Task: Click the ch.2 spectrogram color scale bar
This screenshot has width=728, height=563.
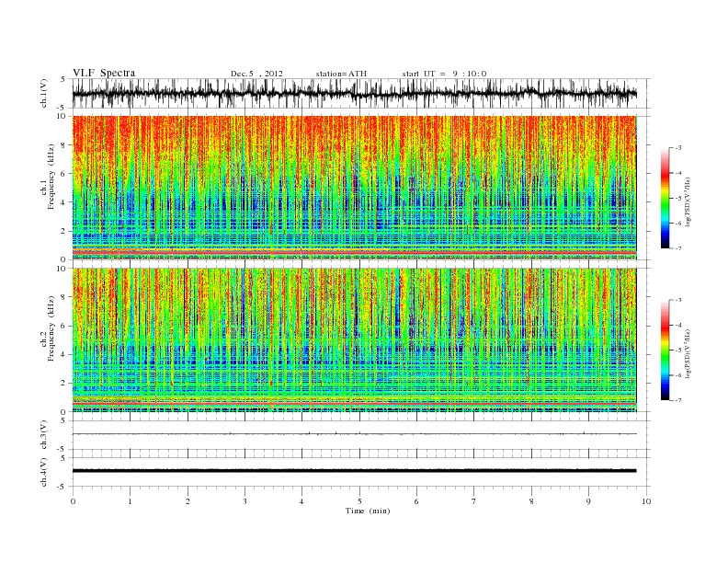Action: 665,350
